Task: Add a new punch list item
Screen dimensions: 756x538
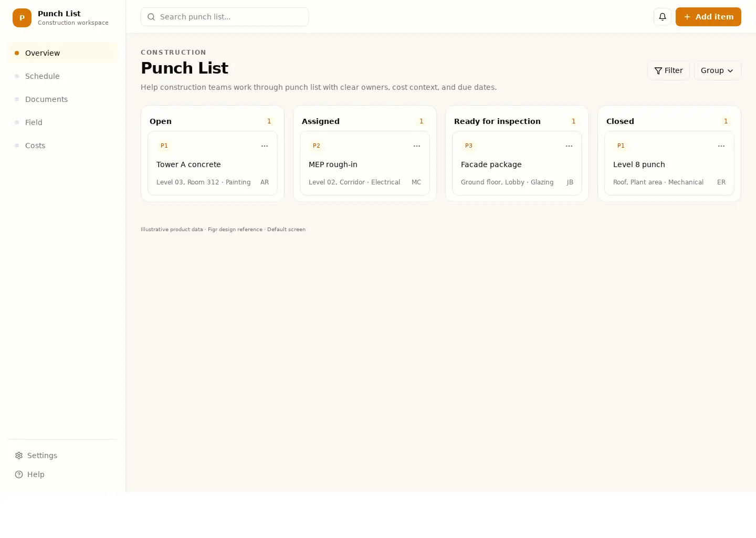Action: point(708,17)
